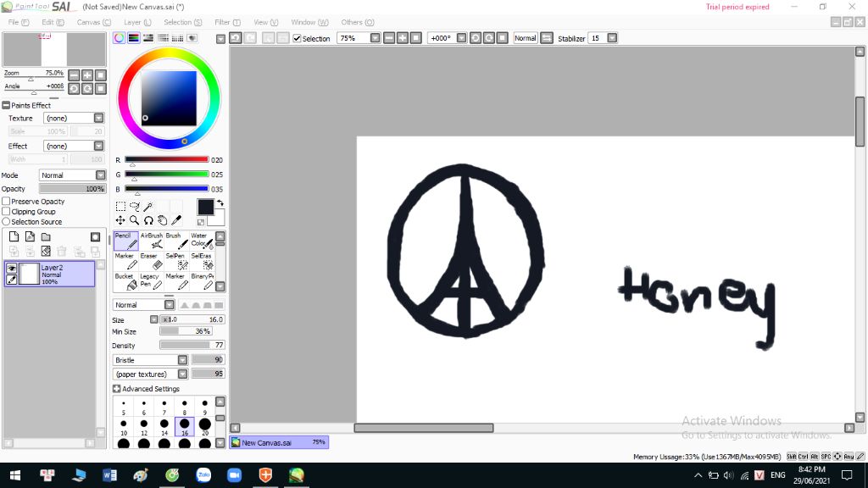Select brush size 10 preset

coord(124,427)
